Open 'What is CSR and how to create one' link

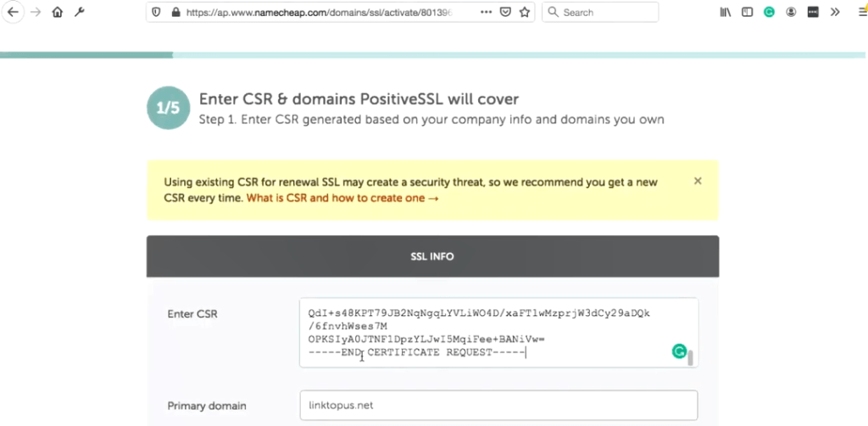[x=342, y=198]
